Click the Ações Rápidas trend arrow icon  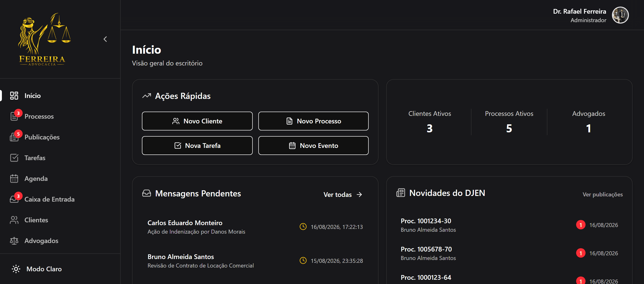(147, 96)
